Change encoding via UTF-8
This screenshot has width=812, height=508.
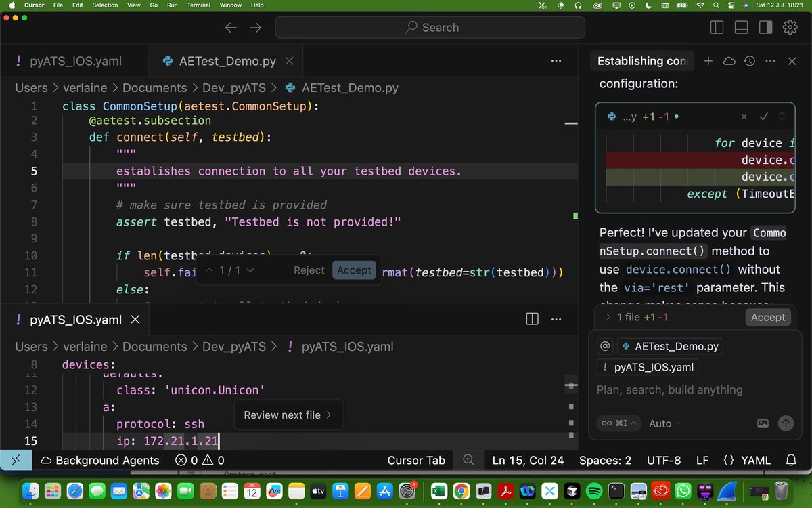tap(664, 460)
